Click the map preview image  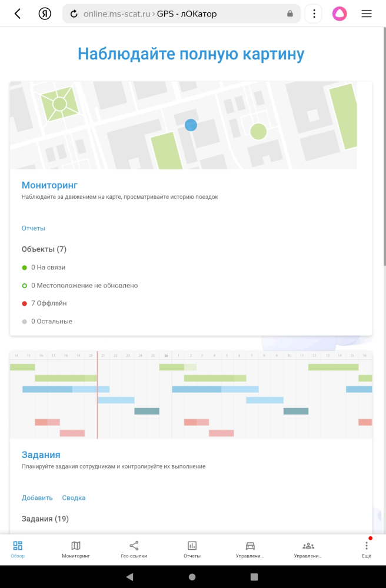click(x=184, y=125)
